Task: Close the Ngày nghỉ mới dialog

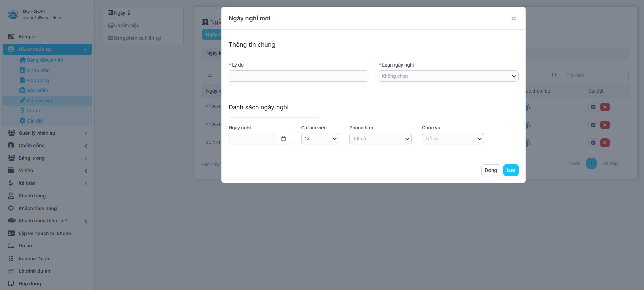Action: (514, 19)
